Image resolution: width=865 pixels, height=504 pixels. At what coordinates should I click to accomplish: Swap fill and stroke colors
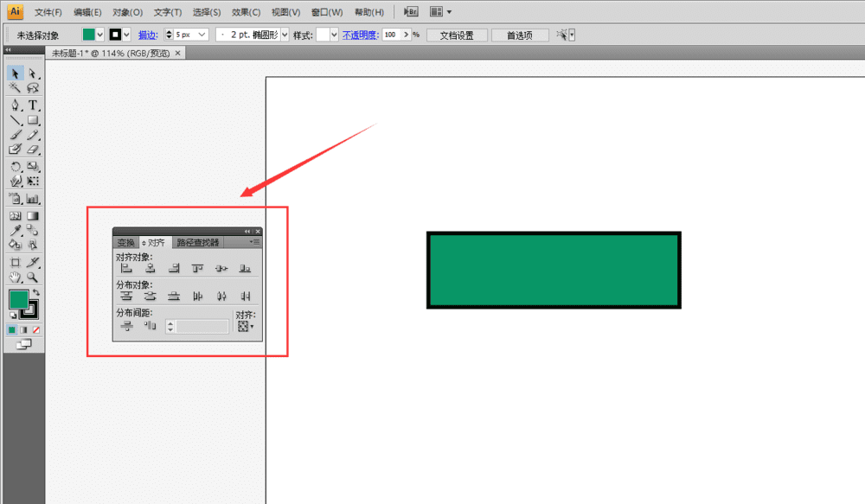tap(35, 292)
